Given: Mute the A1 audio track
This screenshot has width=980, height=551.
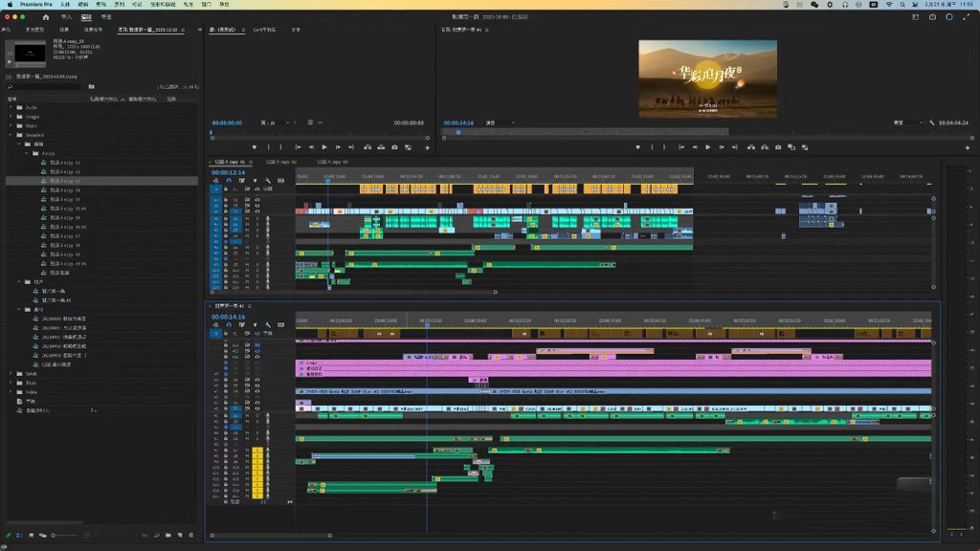Looking at the screenshot, I should 248,415.
